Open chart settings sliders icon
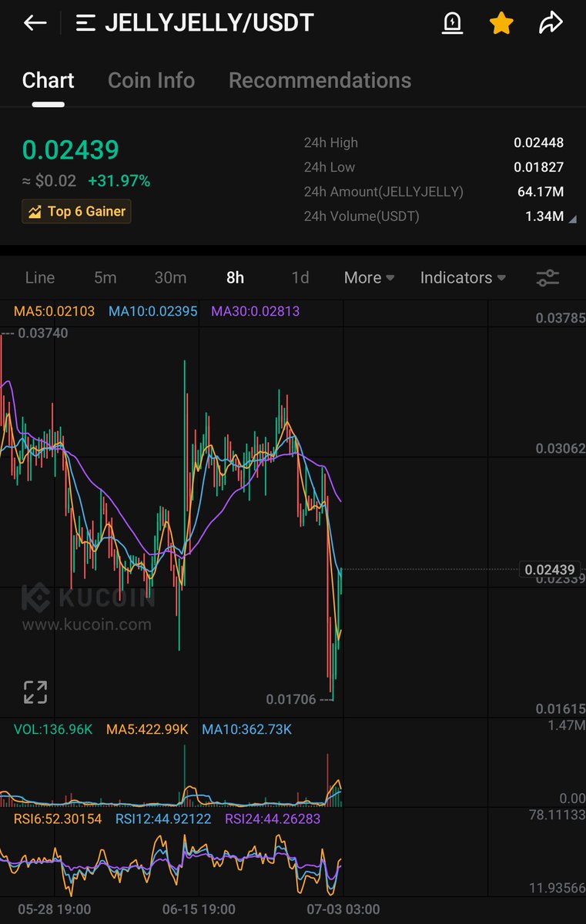The height and width of the screenshot is (924, 586). pyautogui.click(x=547, y=278)
